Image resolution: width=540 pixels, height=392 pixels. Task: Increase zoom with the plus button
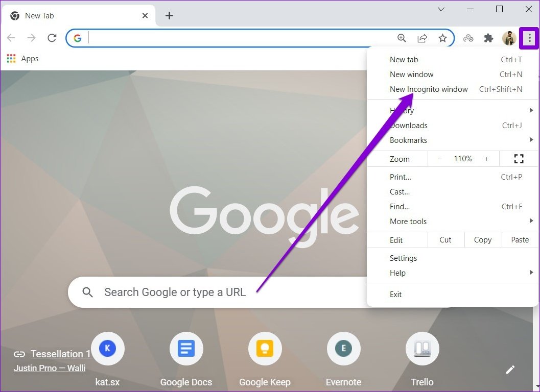(486, 159)
